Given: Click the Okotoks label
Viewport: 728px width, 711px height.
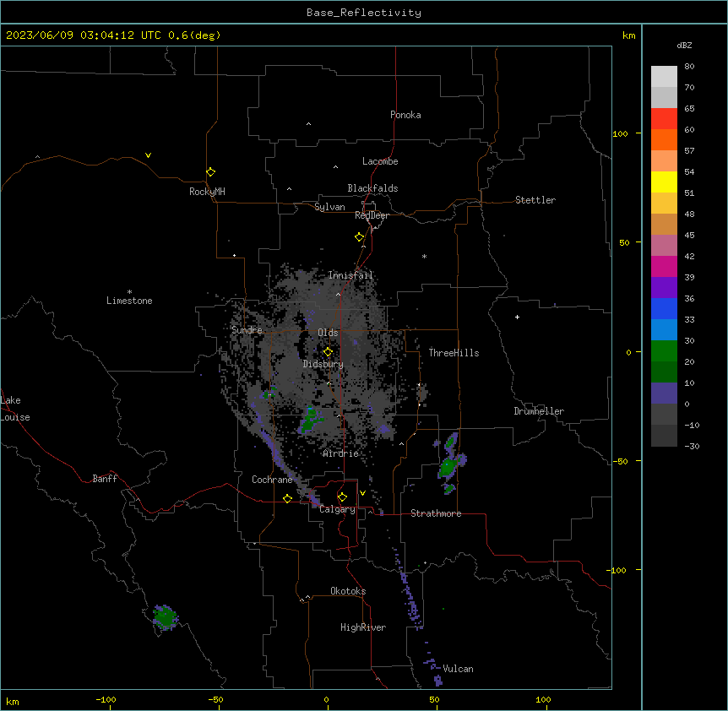Looking at the screenshot, I should coord(348,591).
